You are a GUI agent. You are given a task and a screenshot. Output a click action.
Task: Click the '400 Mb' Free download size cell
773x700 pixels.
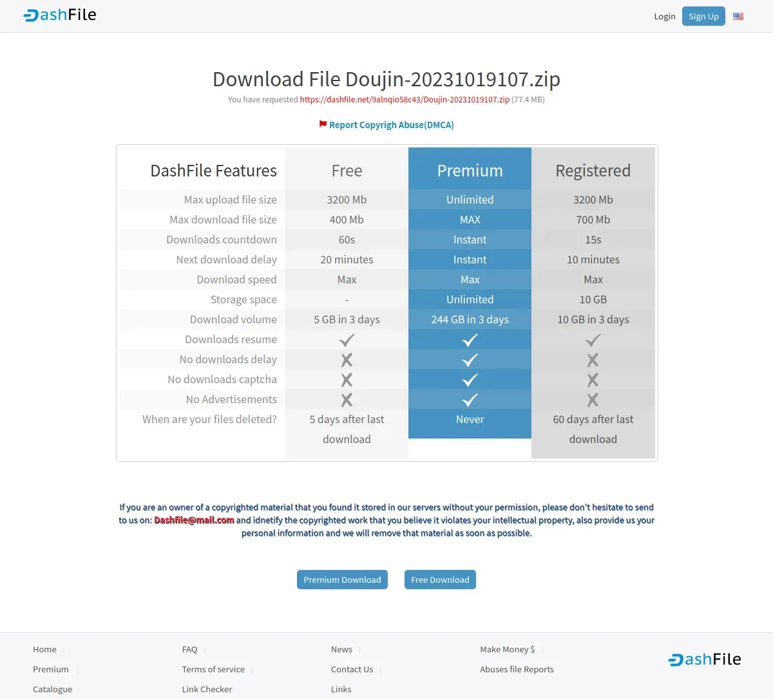(347, 220)
